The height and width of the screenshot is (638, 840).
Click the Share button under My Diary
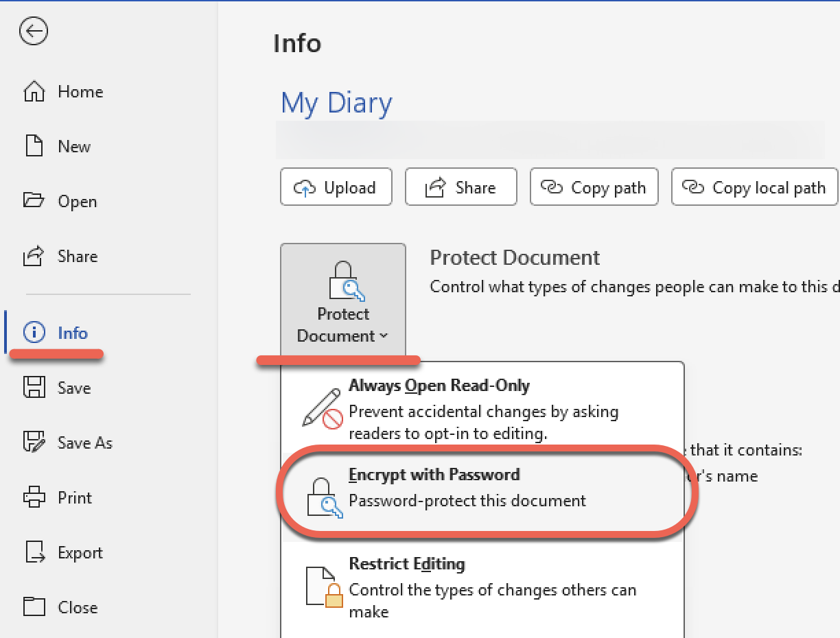click(461, 187)
